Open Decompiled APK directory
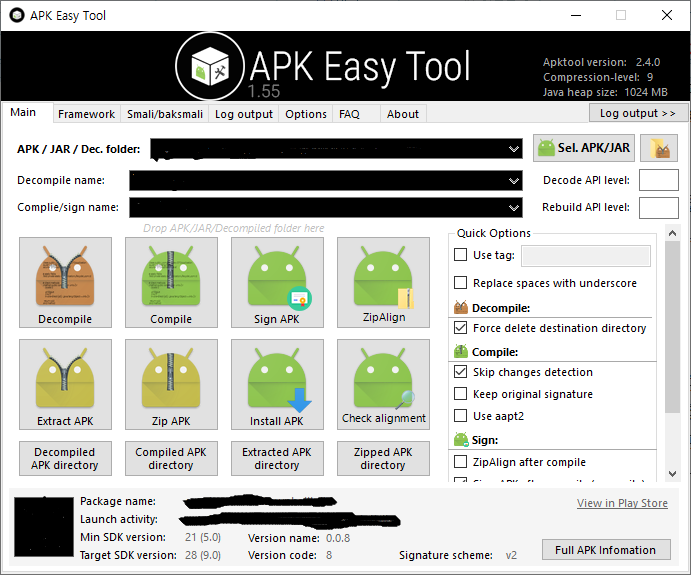The width and height of the screenshot is (691, 575). pos(65,458)
